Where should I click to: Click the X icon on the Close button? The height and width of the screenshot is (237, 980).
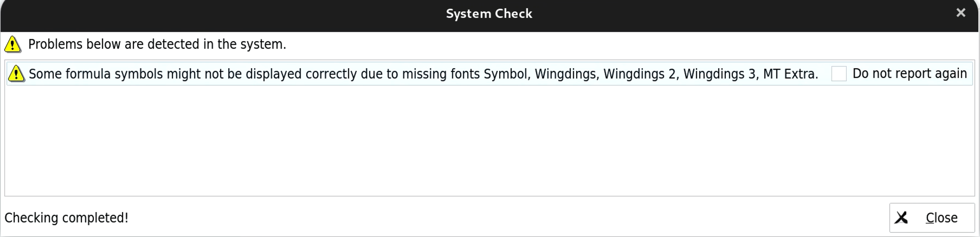(x=901, y=218)
